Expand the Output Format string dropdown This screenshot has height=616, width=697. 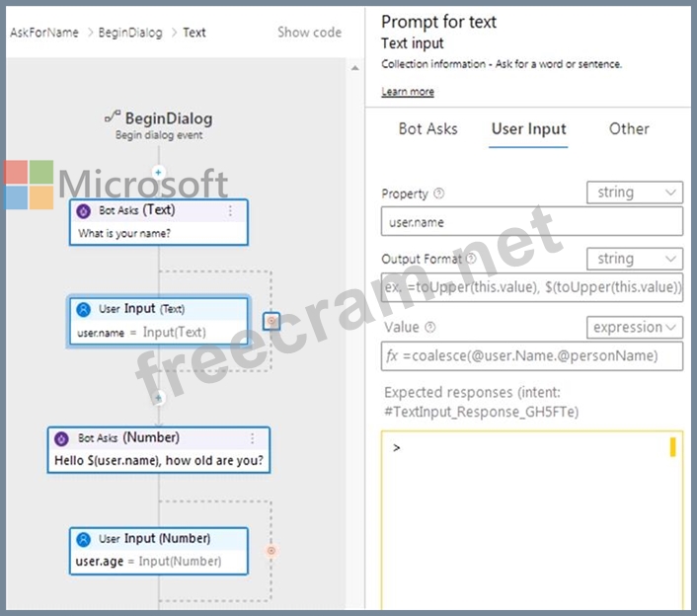pyautogui.click(x=634, y=259)
